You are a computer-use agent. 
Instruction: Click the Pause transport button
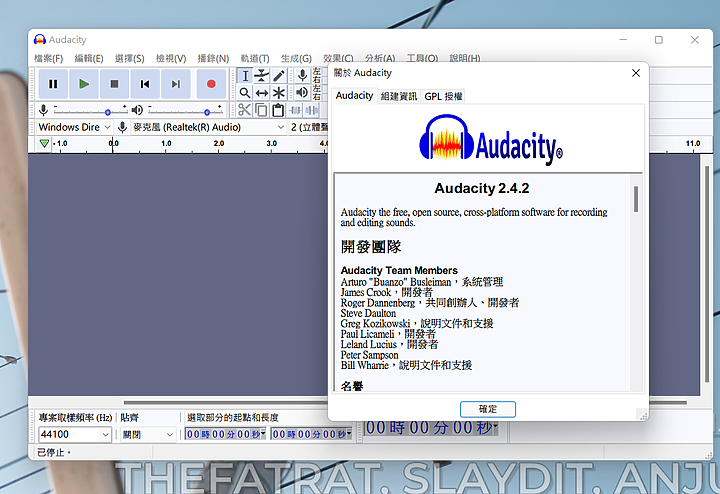point(53,84)
